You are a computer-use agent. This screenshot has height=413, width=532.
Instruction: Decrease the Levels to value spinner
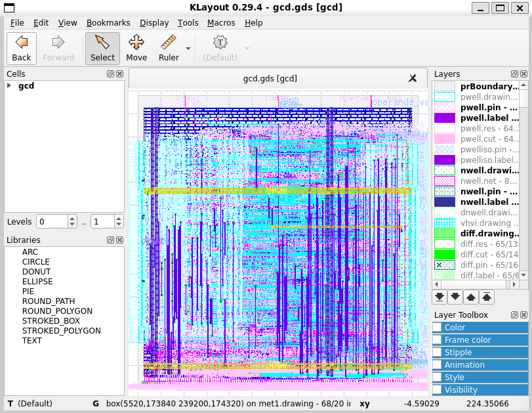[x=119, y=225]
